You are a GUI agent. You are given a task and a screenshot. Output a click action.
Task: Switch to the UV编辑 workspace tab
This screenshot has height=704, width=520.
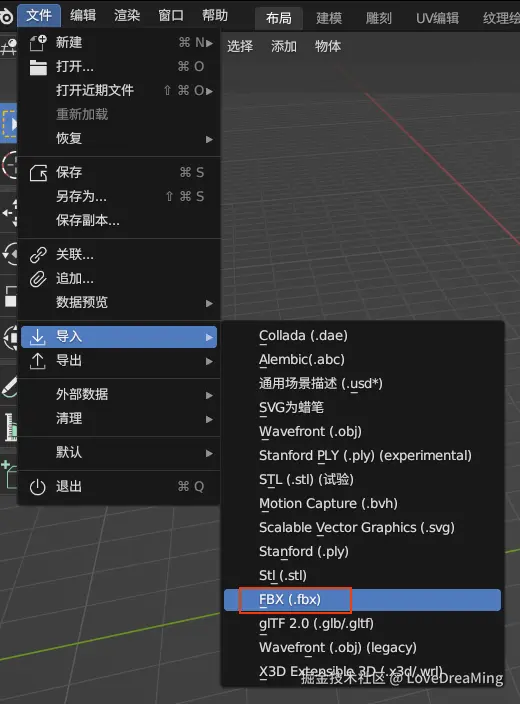coord(437,18)
